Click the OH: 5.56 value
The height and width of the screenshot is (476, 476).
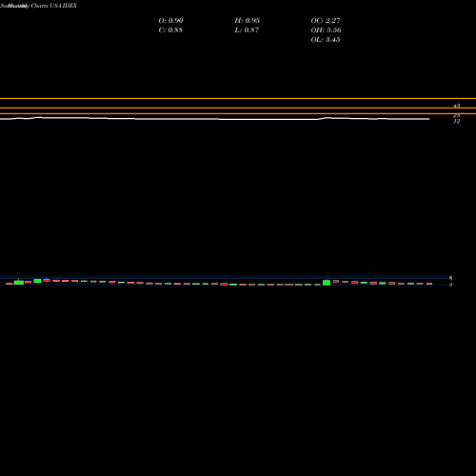click(x=326, y=30)
